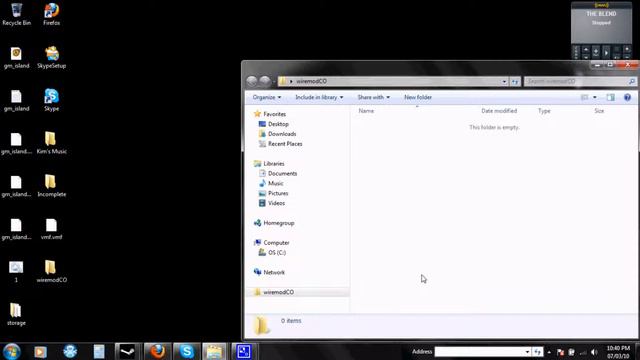
Task: Select the wiremodCO folder on the desktop
Action: click(x=51, y=271)
